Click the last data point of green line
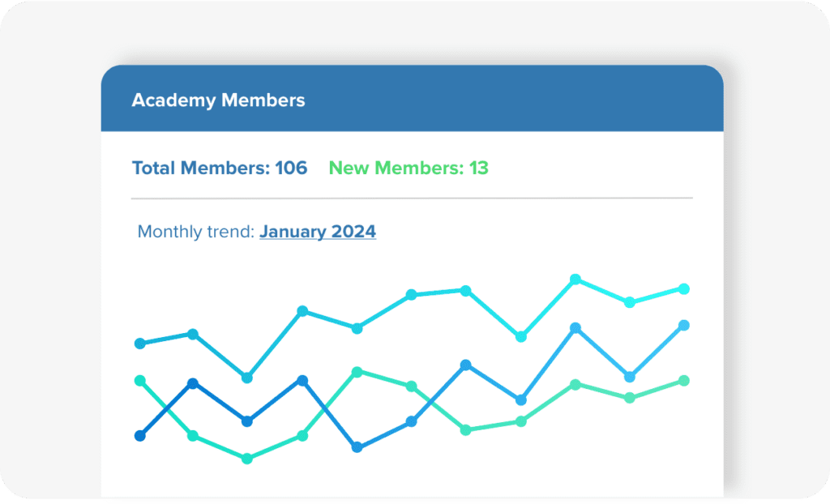The width and height of the screenshot is (830, 504). (684, 380)
